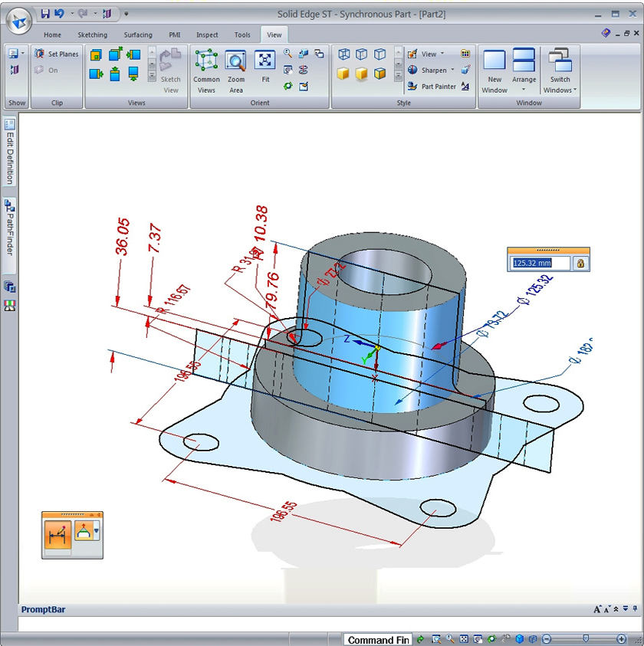Open the Color Manager palette icon

pyautogui.click(x=465, y=54)
